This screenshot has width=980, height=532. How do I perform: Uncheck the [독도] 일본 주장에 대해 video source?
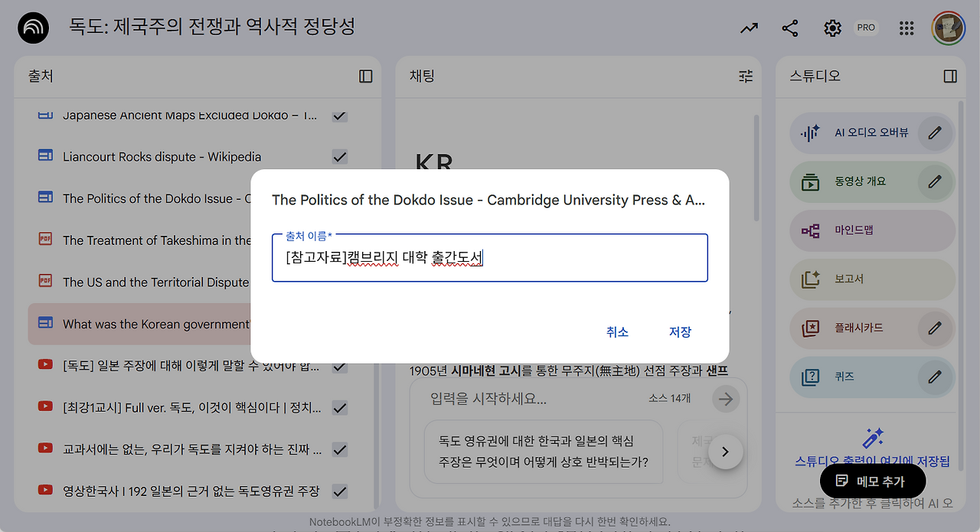pos(340,366)
